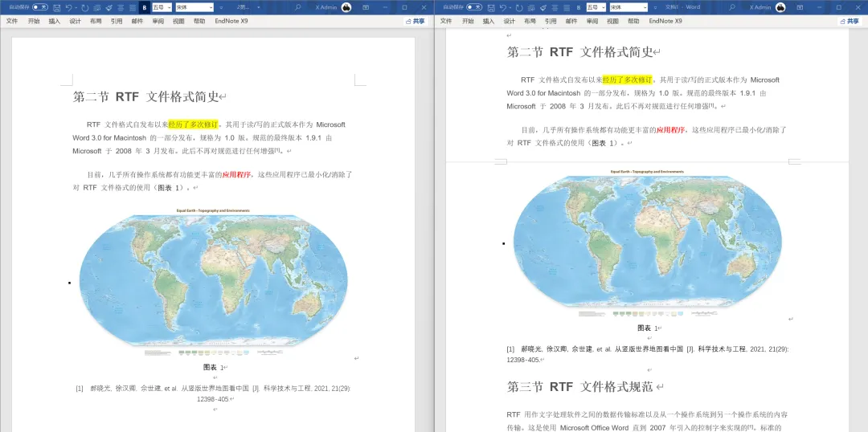The image size is (868, 432).
Task: Open ribbon display options in right window
Action: coord(800,7)
